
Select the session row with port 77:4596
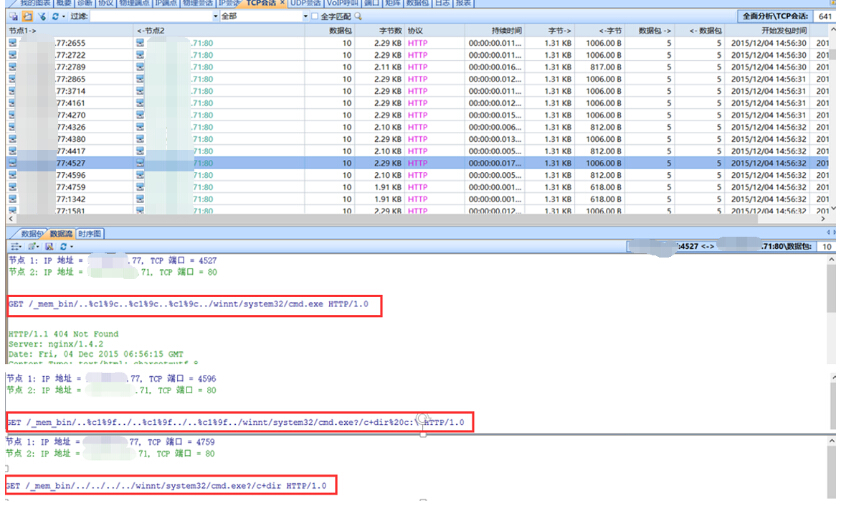tap(70, 175)
